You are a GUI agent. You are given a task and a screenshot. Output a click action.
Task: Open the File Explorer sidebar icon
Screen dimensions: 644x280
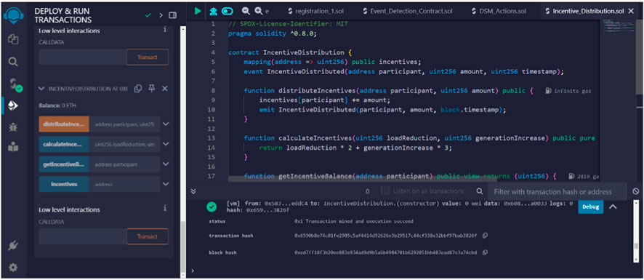point(13,39)
